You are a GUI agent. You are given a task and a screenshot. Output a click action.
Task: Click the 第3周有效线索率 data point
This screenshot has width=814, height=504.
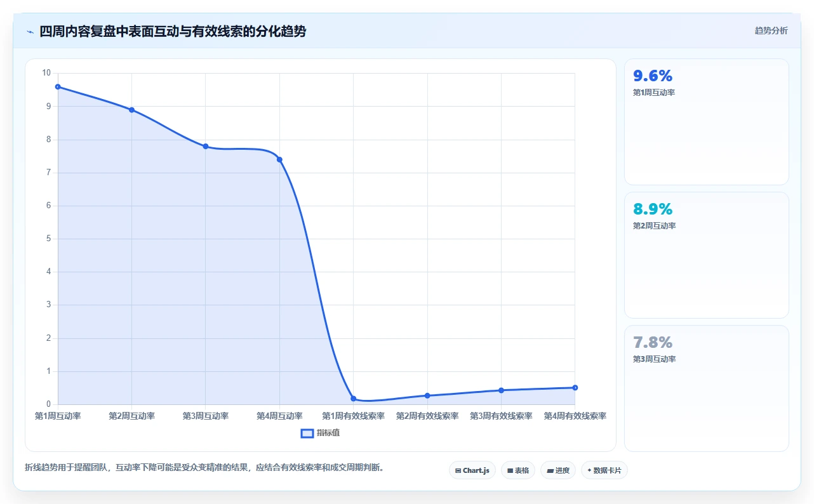[x=502, y=390]
